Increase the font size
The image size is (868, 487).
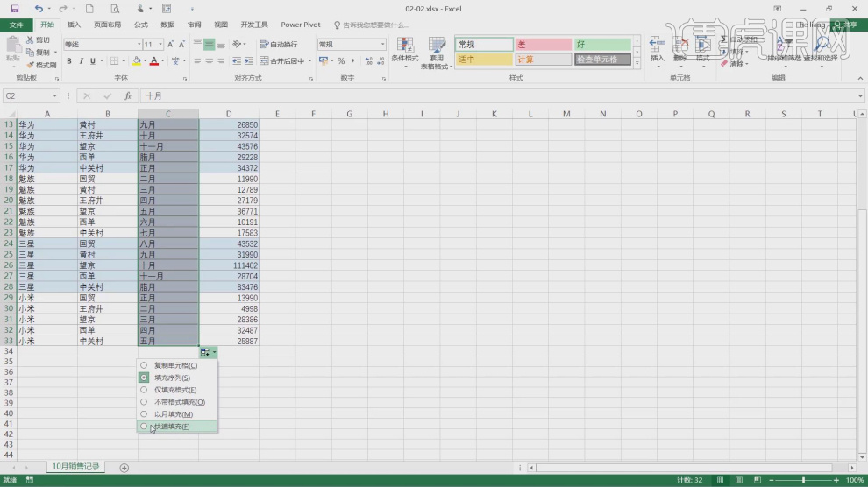pos(170,44)
